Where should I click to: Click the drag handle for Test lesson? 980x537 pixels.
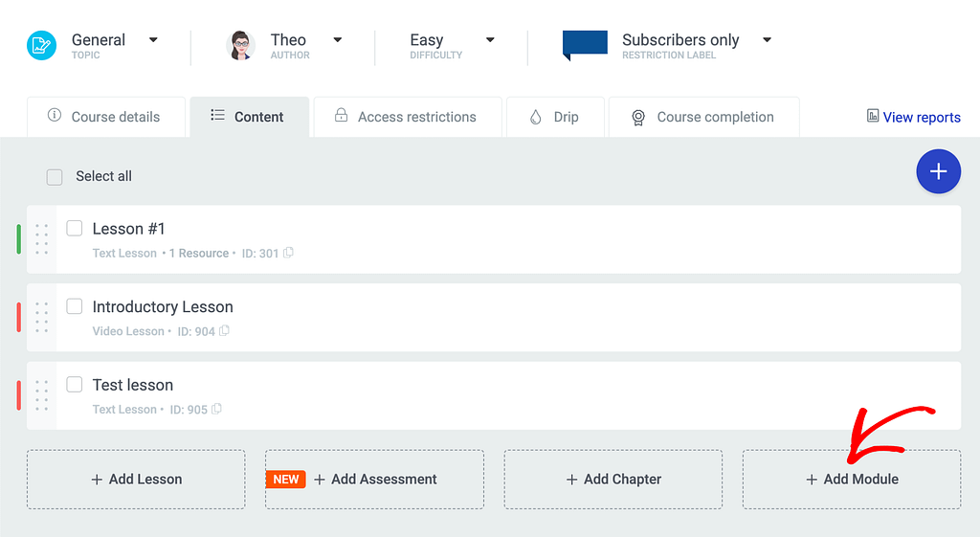coord(41,395)
